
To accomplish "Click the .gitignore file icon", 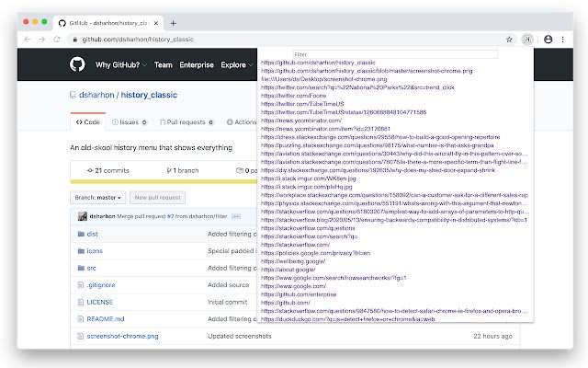I will pos(80,285).
